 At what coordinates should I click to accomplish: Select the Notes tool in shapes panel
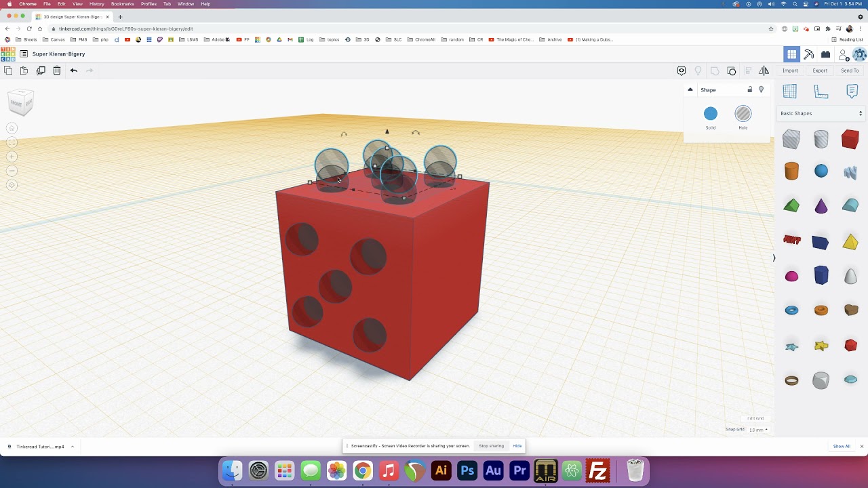tap(852, 91)
